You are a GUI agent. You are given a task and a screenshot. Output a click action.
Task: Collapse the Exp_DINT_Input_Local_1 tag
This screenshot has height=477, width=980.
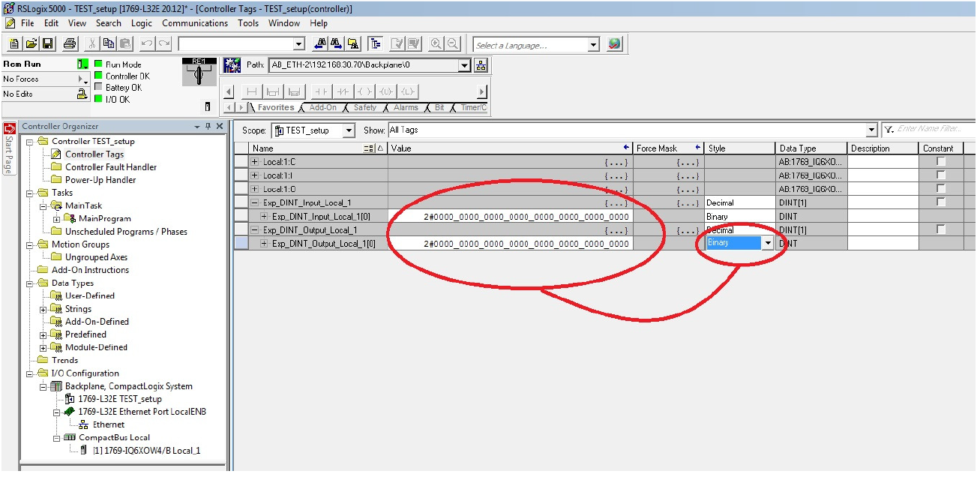[x=255, y=202]
